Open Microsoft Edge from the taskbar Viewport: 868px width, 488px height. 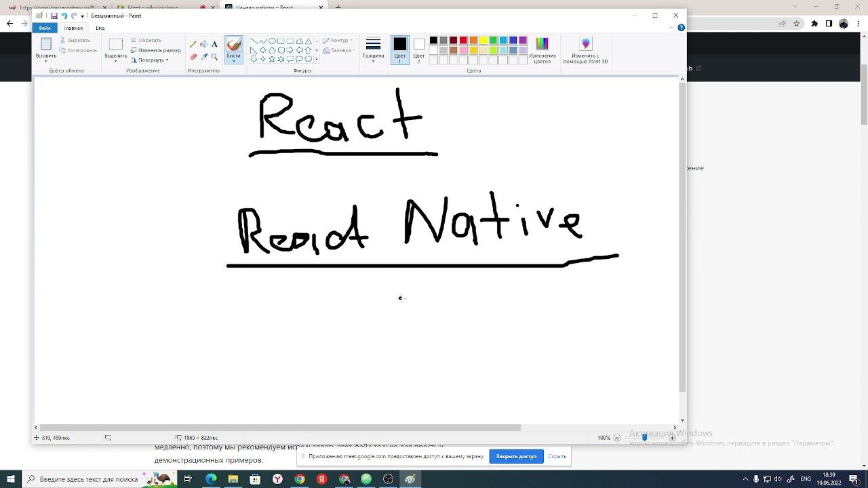pyautogui.click(x=211, y=479)
